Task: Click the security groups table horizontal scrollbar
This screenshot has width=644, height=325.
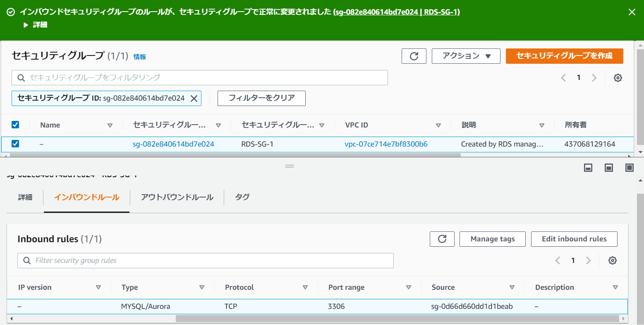Action: [235, 155]
